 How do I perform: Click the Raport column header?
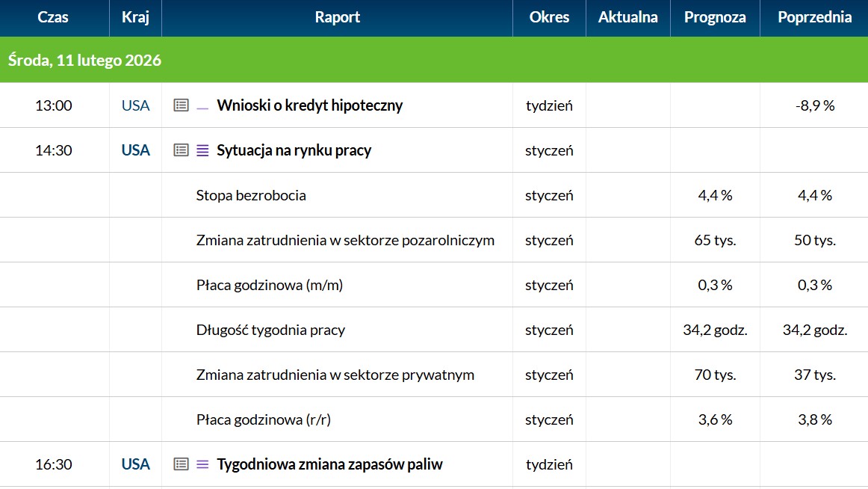tap(338, 17)
